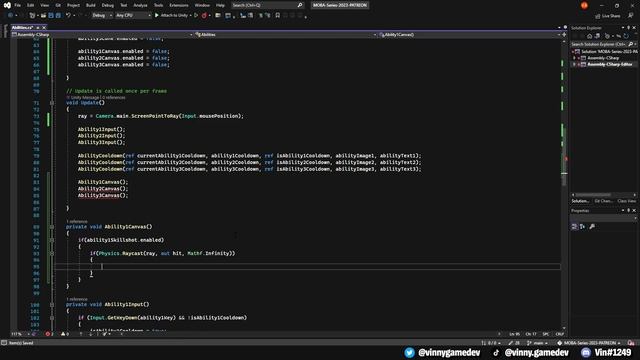This screenshot has height=360, width=640.
Task: Open the Window menu
Action: click(x=202, y=5)
